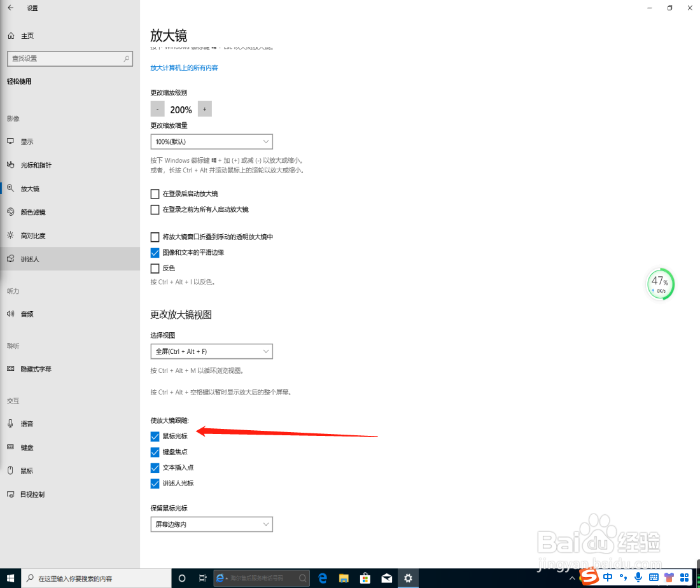Click Sogou microphone voice input icon

click(638, 577)
